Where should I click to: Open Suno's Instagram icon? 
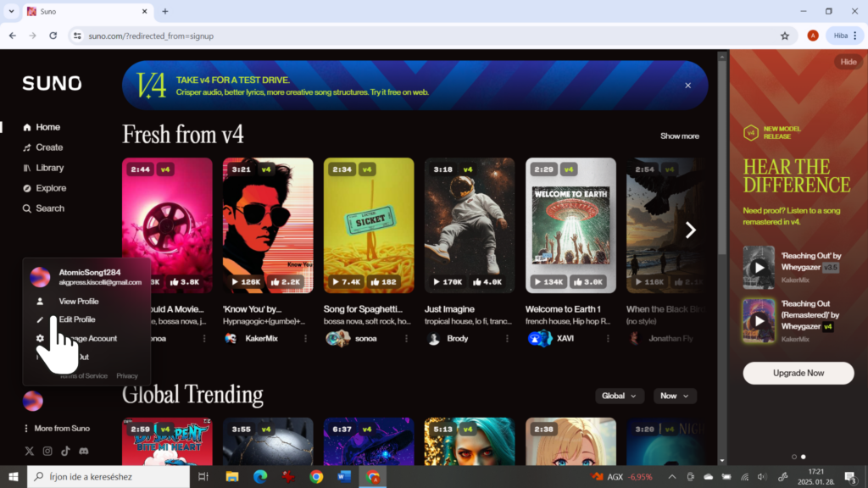coord(47,452)
